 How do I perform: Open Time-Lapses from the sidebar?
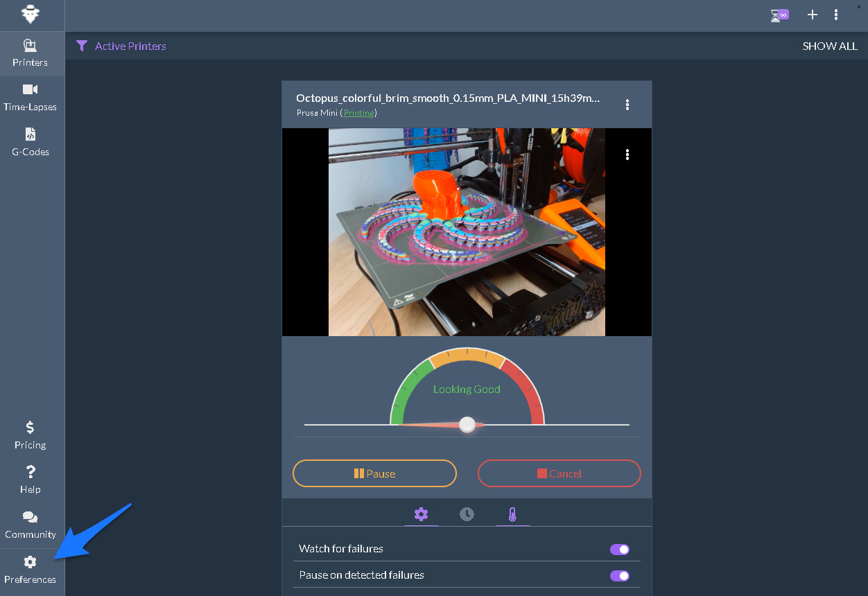point(31,98)
